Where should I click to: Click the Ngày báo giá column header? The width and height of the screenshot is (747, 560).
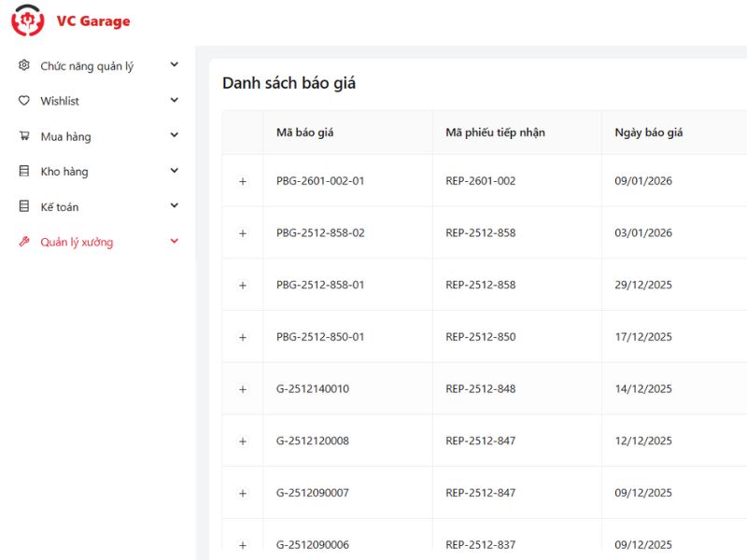[648, 133]
